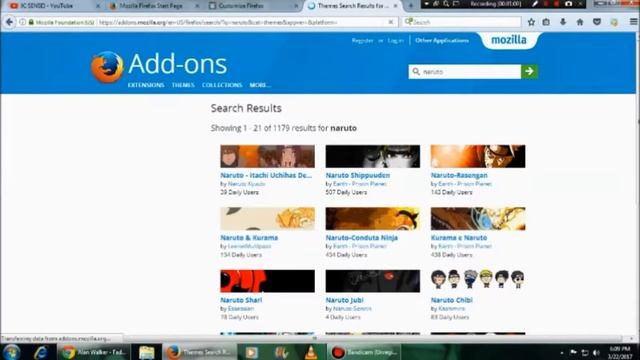Show bookmarks list icon beside the star
The image size is (640, 360).
click(546, 22)
